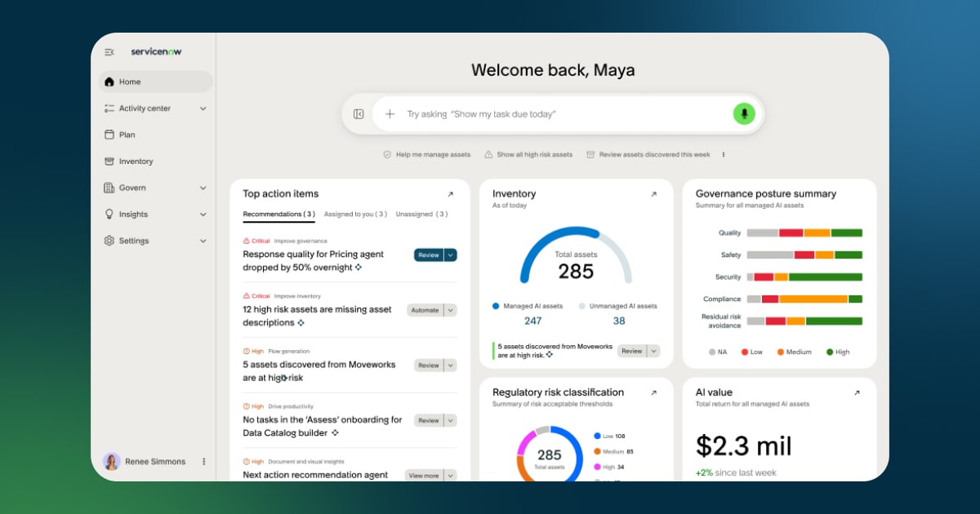Expand the AI value card
The width and height of the screenshot is (980, 514).
tap(857, 392)
